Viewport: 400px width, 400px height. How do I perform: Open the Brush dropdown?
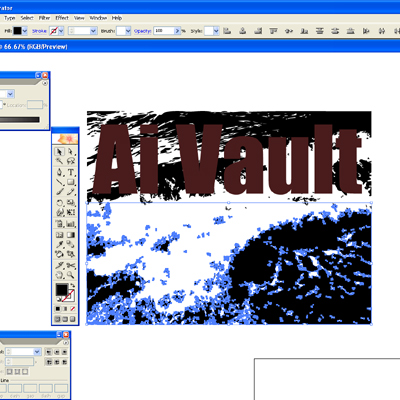click(128, 31)
